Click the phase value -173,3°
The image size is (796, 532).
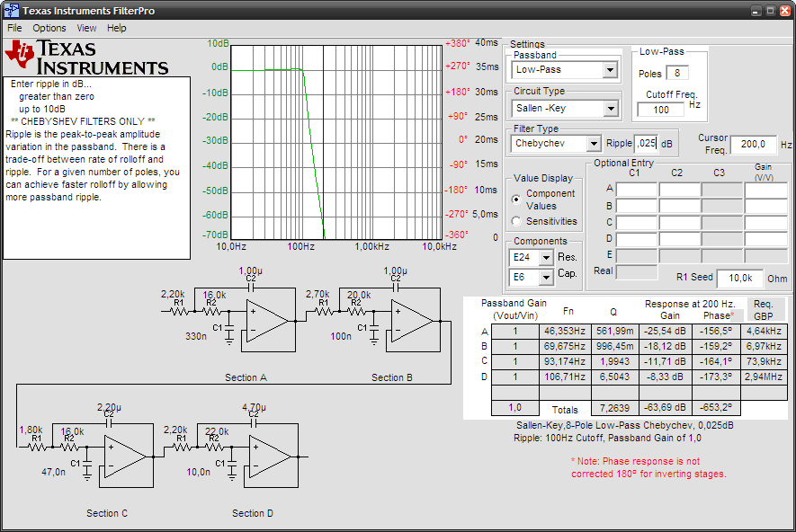716,377
